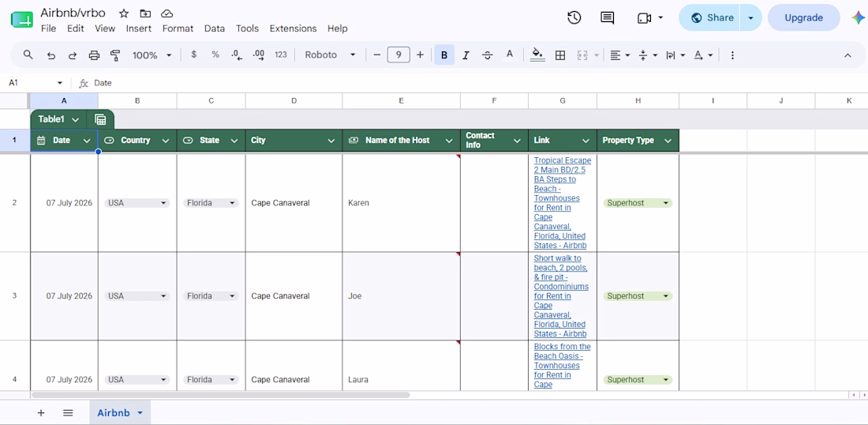The width and height of the screenshot is (868, 425).
Task: Check the cloud save status icon
Action: 166,13
